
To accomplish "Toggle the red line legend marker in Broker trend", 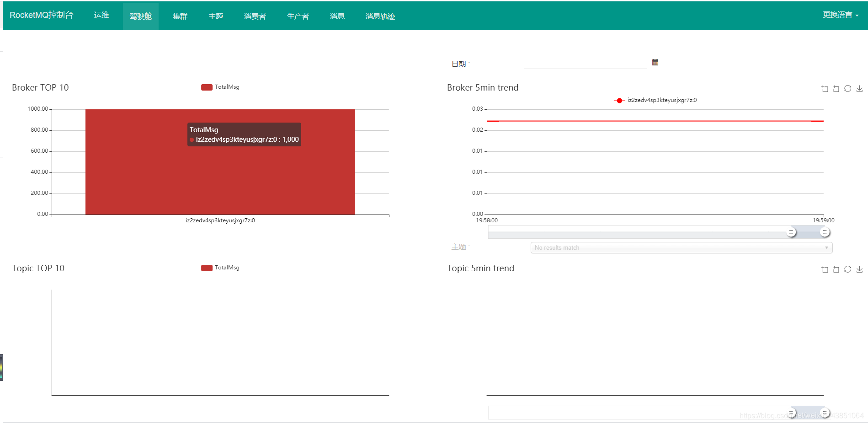I will (619, 101).
